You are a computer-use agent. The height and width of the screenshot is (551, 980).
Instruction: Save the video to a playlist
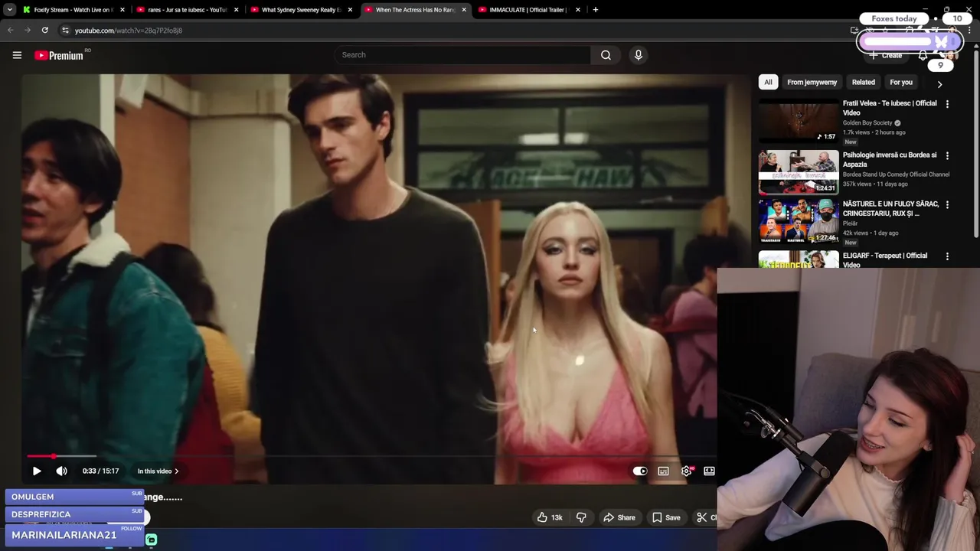coord(665,517)
